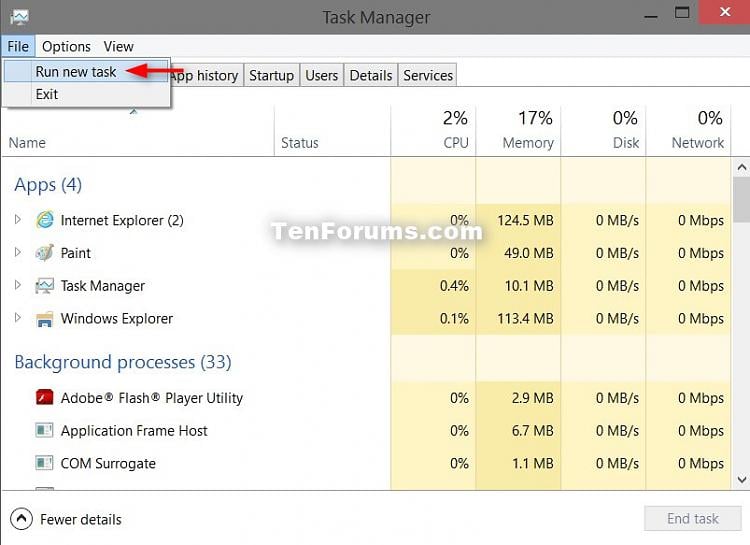The image size is (750, 545).
Task: Expand the Windows Explorer process row
Action: [x=18, y=318]
